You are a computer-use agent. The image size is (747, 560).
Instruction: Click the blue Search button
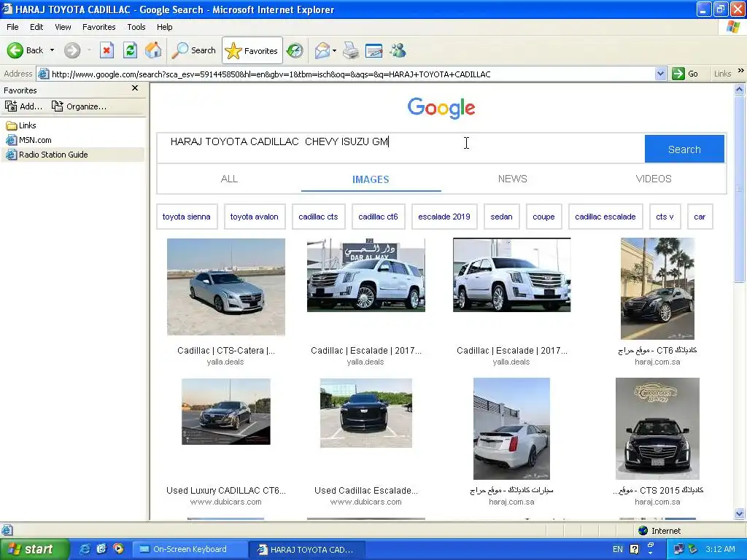[684, 149]
